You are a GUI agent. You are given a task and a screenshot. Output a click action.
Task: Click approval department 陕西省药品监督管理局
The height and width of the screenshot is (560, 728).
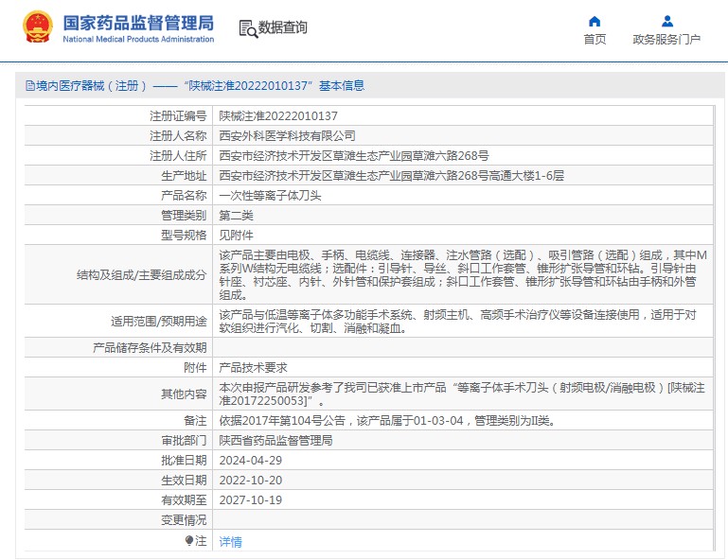[275, 441]
